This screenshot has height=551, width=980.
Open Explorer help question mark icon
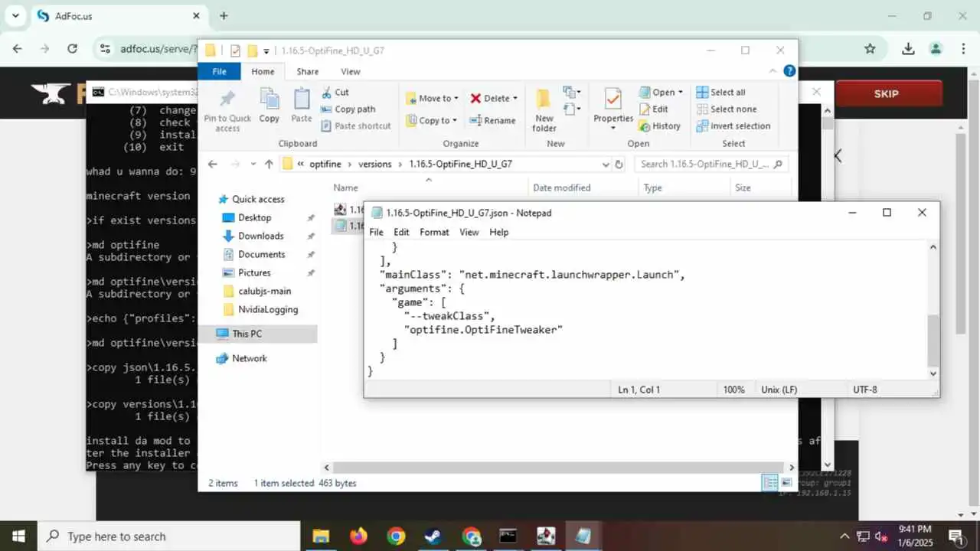point(790,71)
